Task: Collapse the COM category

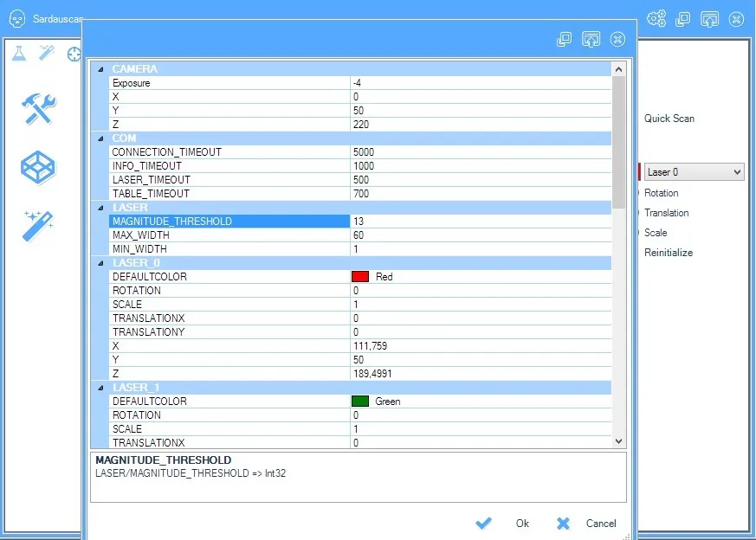Action: [x=100, y=138]
